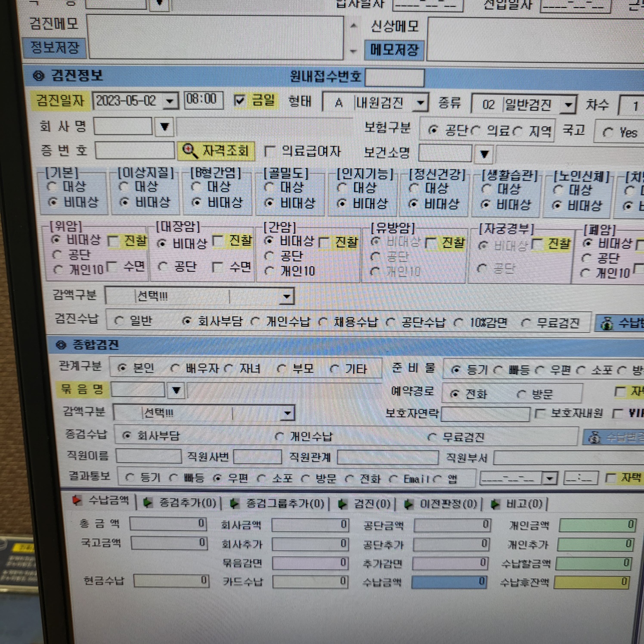Open the 종류 일반검진 dropdown
This screenshot has height=644, width=644.
pos(569,105)
